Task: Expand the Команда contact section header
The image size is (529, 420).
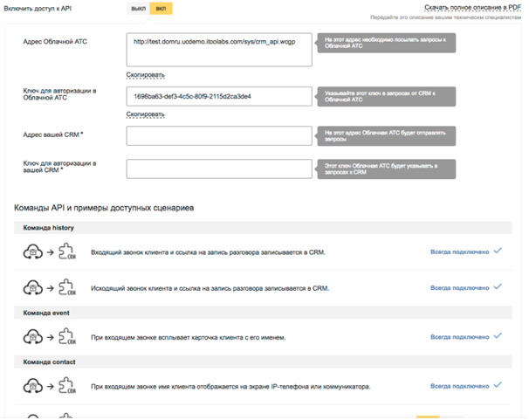Action: (50, 361)
